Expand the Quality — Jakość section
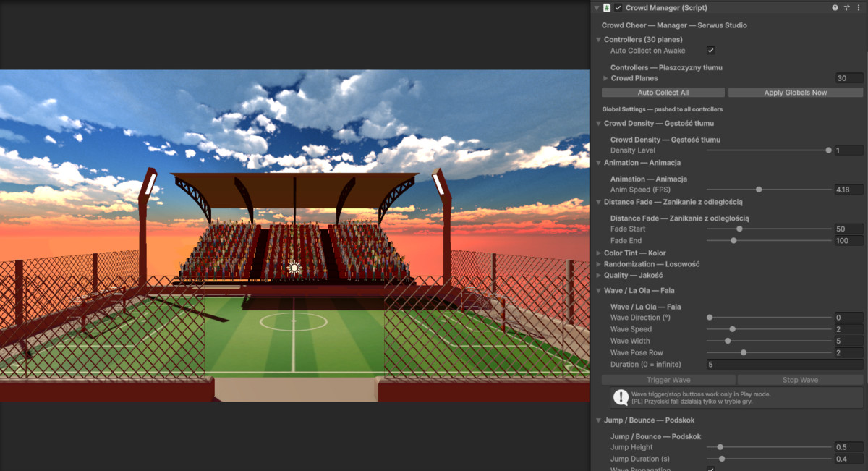868x471 pixels. pyautogui.click(x=598, y=275)
